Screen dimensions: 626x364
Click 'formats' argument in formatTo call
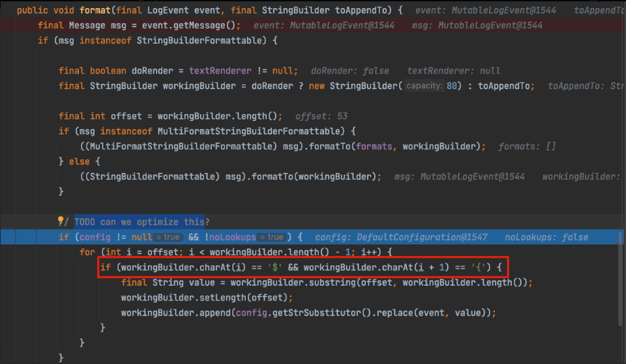click(374, 147)
